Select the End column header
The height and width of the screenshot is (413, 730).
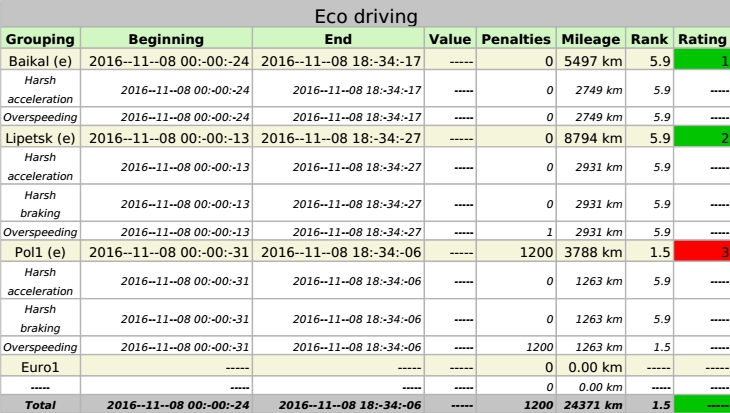click(x=338, y=39)
